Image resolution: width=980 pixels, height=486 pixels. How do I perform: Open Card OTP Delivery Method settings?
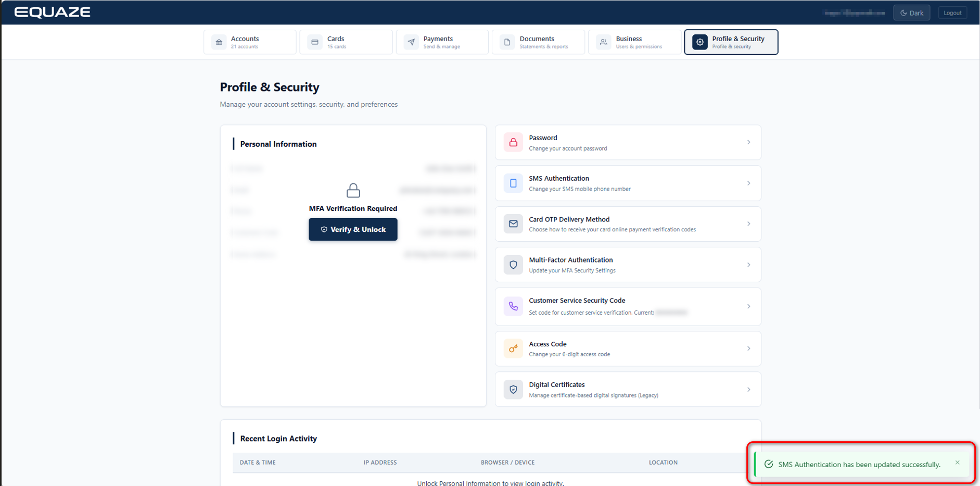(628, 224)
